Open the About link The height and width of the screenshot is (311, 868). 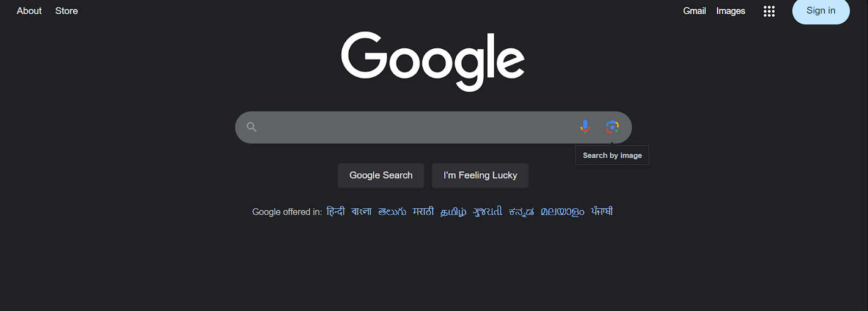click(x=29, y=11)
